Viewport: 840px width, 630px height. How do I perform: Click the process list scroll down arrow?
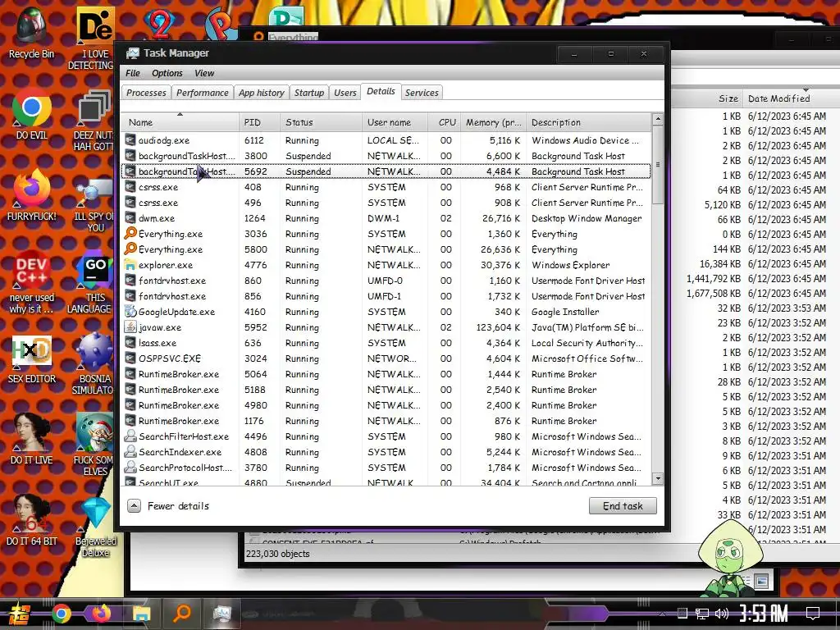[658, 478]
